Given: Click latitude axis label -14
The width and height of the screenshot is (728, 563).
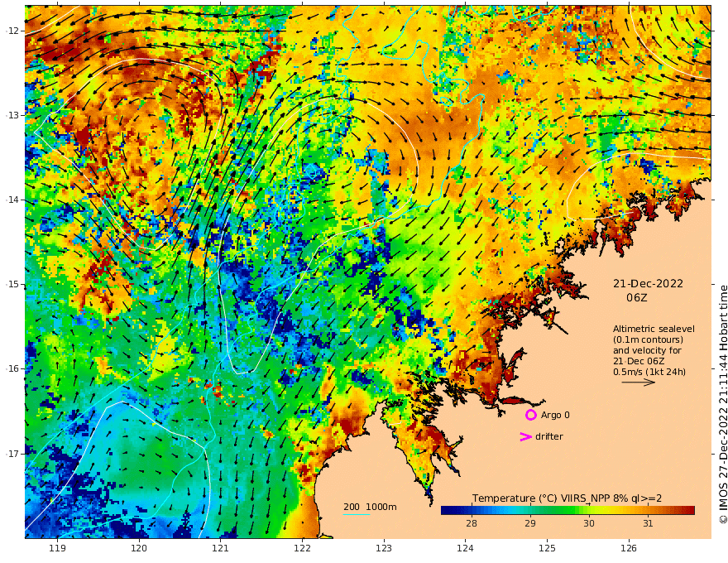Looking at the screenshot, I should point(12,200).
